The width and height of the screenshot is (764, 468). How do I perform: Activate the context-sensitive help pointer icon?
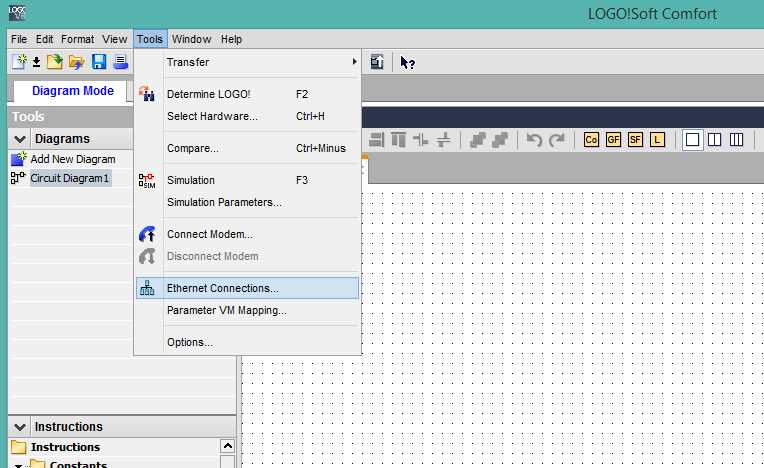[407, 62]
